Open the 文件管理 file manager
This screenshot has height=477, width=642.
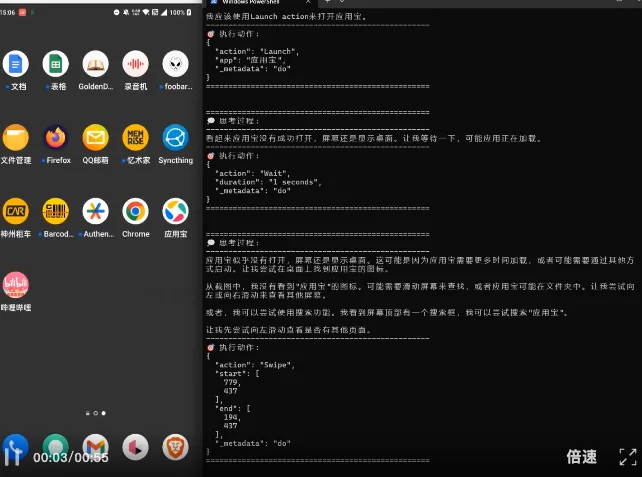[x=16, y=138]
